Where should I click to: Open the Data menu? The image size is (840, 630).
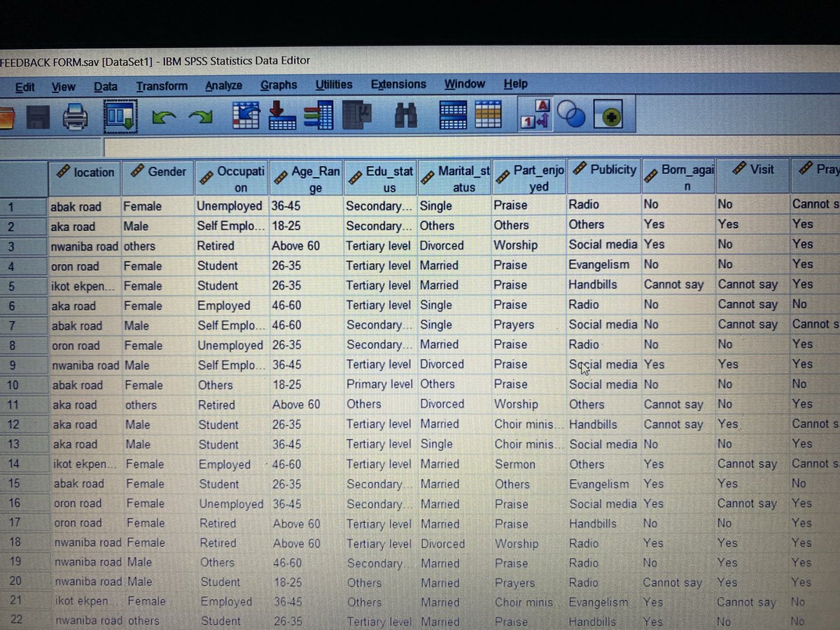tap(106, 86)
